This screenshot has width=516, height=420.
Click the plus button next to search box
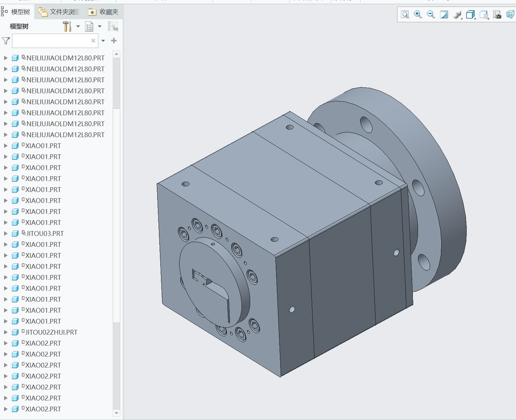(x=114, y=41)
